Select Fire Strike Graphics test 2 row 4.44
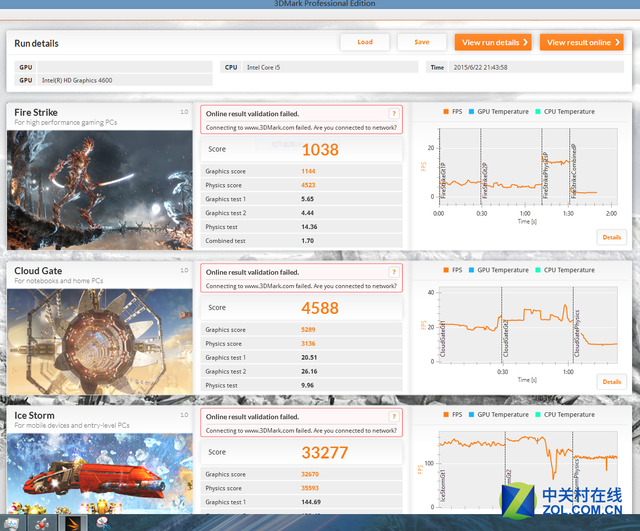Viewport: 640px width, 531px height. pos(301,213)
